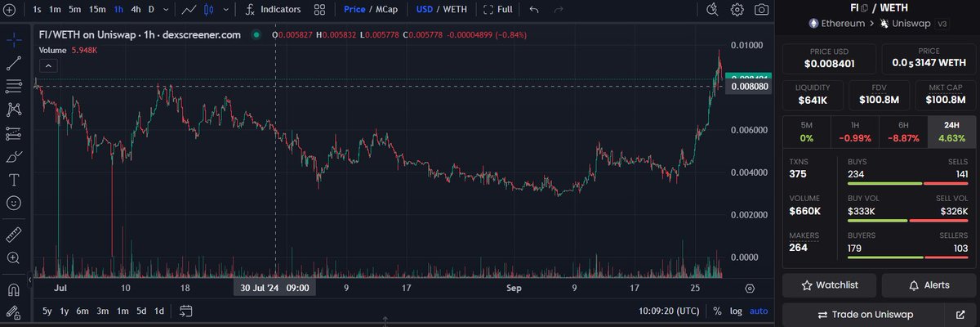Take a chart snapshot with camera icon

click(x=761, y=10)
